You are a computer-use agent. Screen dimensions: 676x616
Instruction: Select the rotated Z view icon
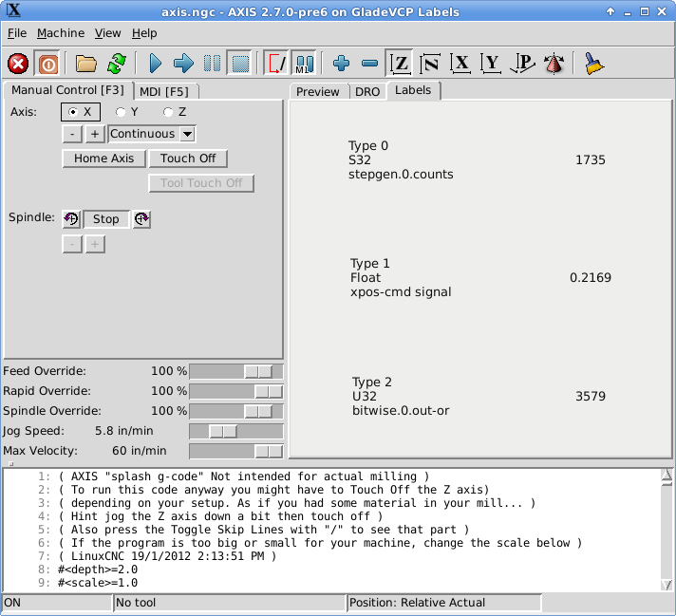[x=430, y=64]
